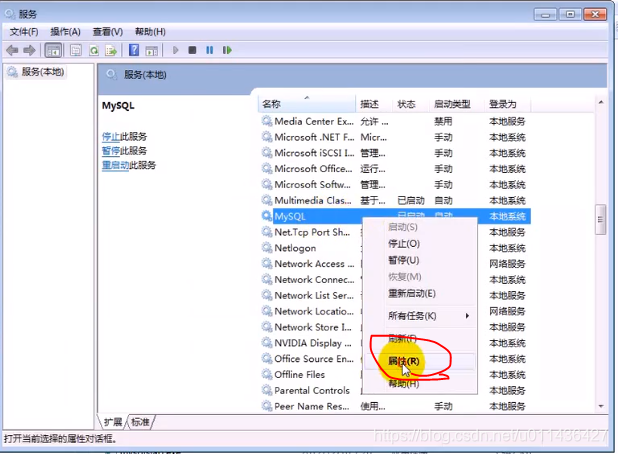Image resolution: width=618 pixels, height=454 pixels.
Task: Select the Network Access service row
Action: coord(395,264)
